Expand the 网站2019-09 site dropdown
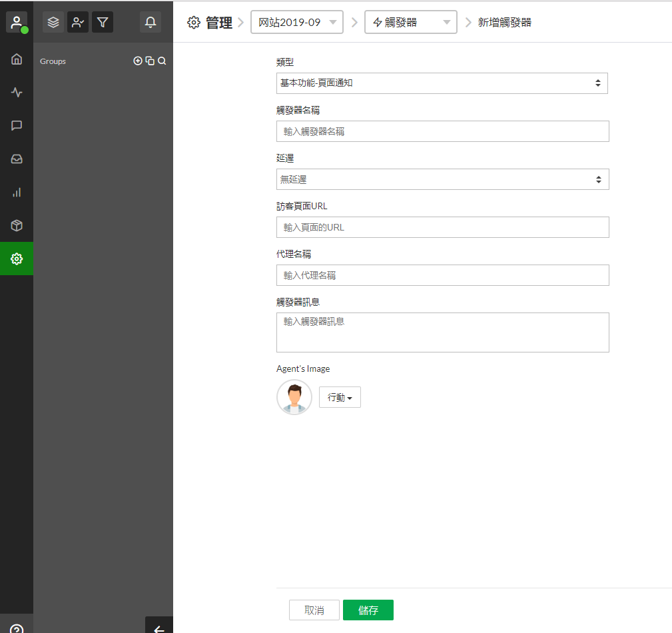This screenshot has height=633, width=672. (x=297, y=22)
